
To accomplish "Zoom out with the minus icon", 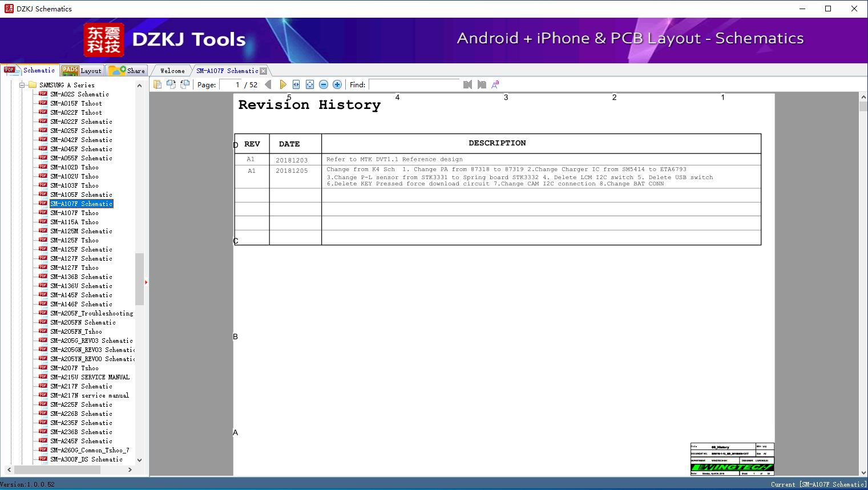I will pyautogui.click(x=324, y=84).
